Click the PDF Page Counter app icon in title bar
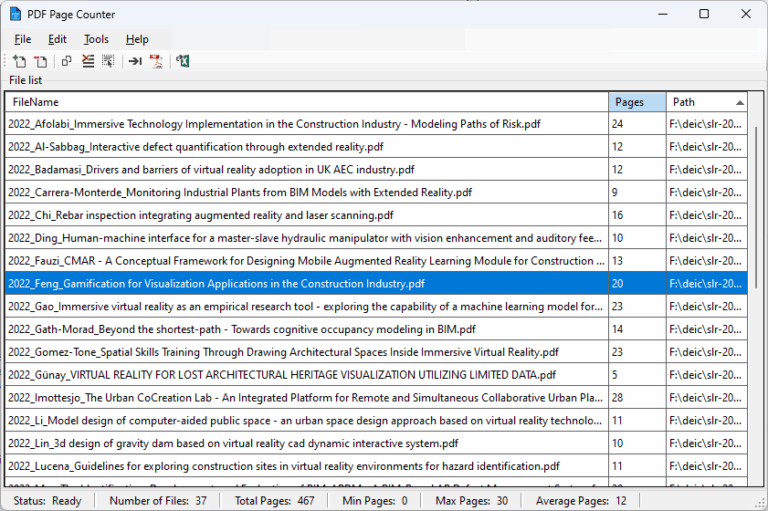The width and height of the screenshot is (768, 511). 15,14
